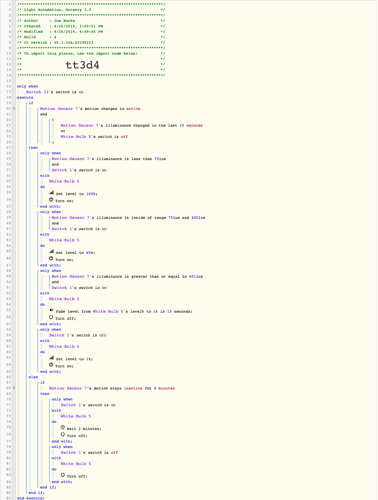Click the Set level to 100% action
This screenshot has width=378, height=500.
point(76,194)
